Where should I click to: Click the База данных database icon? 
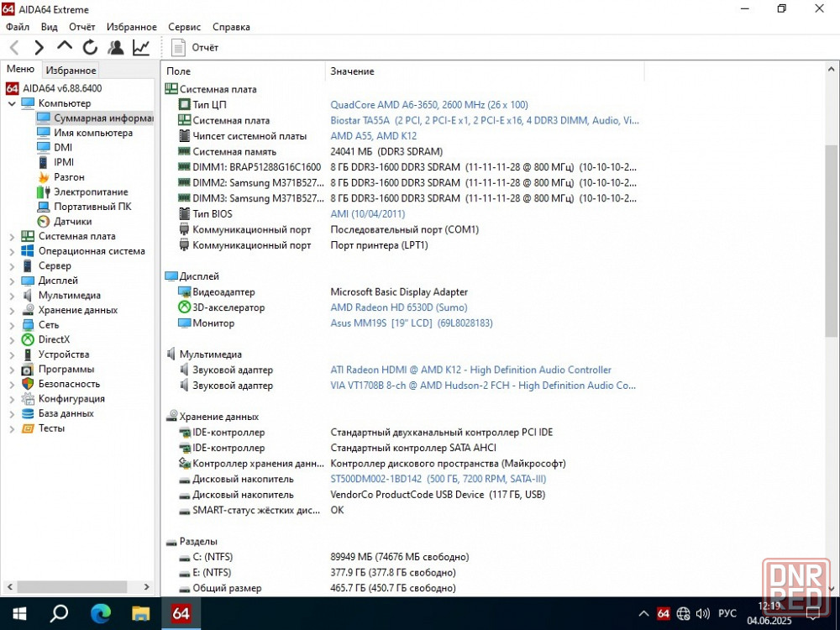point(28,413)
